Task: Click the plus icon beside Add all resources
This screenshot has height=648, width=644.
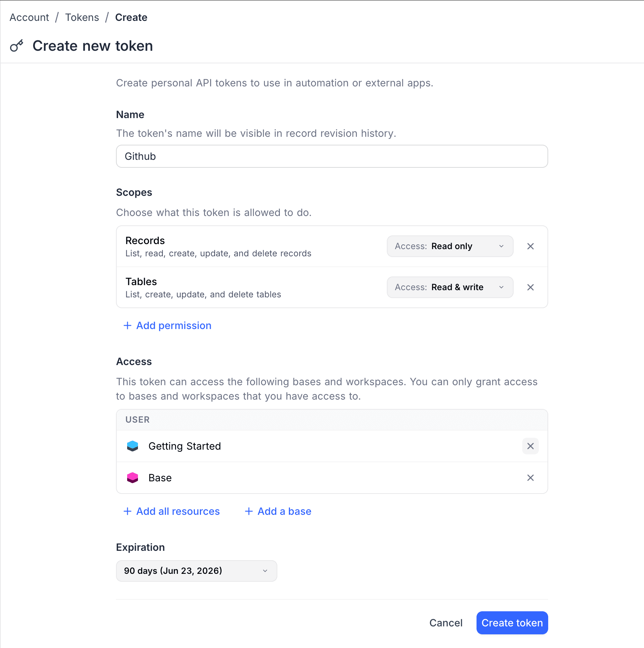Action: coord(128,511)
